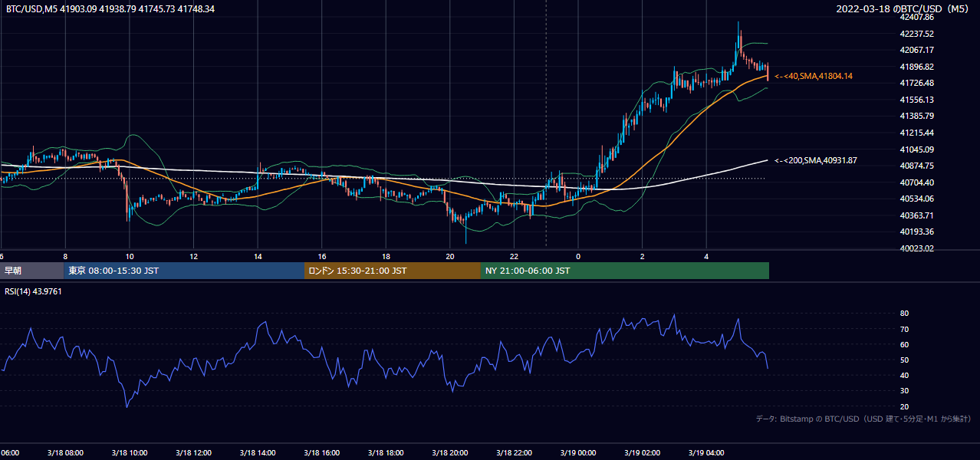The image size is (980, 460).
Task: Click the RSI scale level 60
Action: pos(904,344)
